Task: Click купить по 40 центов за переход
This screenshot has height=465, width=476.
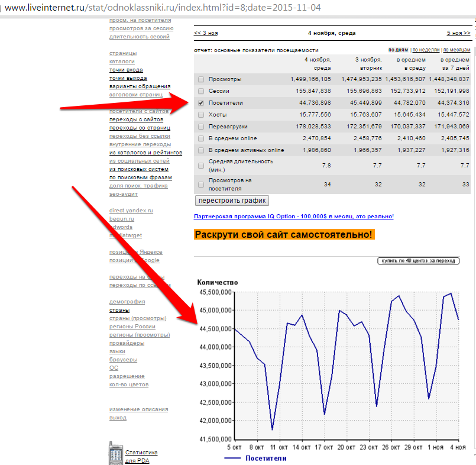Action: 418,261
